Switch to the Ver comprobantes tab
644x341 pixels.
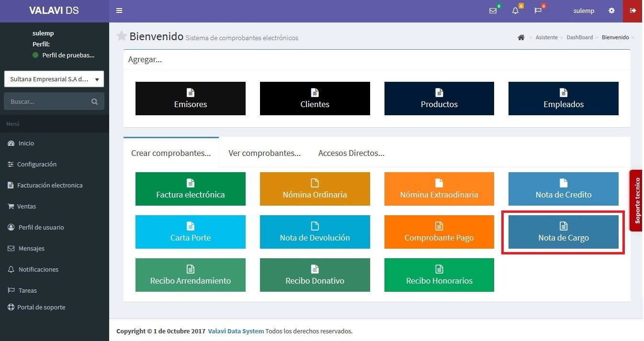click(x=264, y=153)
